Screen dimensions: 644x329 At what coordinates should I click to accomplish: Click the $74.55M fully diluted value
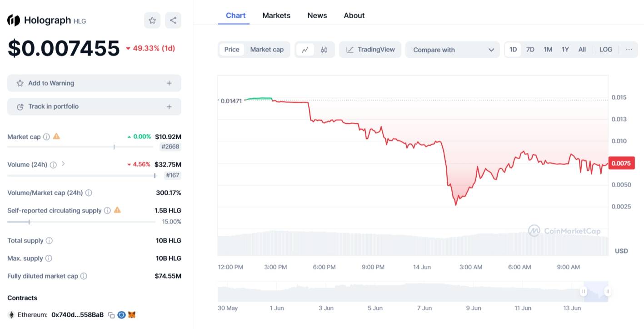click(168, 276)
